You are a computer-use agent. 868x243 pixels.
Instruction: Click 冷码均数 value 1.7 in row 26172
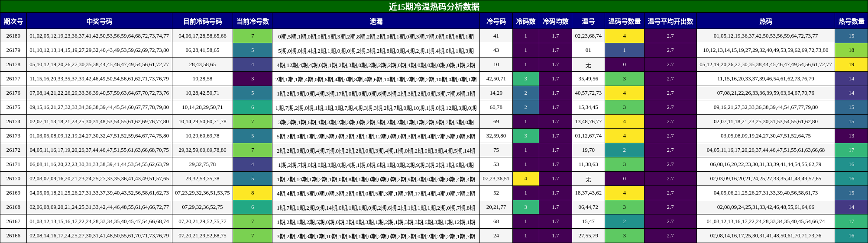point(555,150)
